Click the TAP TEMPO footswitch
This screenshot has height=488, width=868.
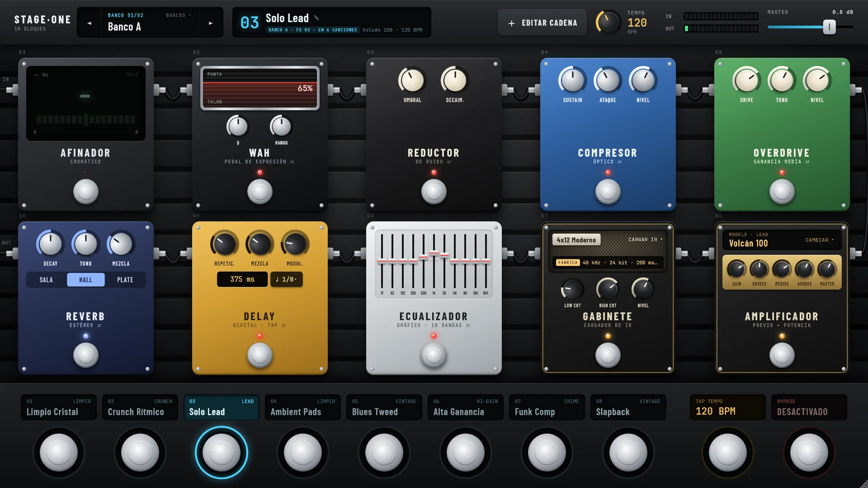point(728,453)
